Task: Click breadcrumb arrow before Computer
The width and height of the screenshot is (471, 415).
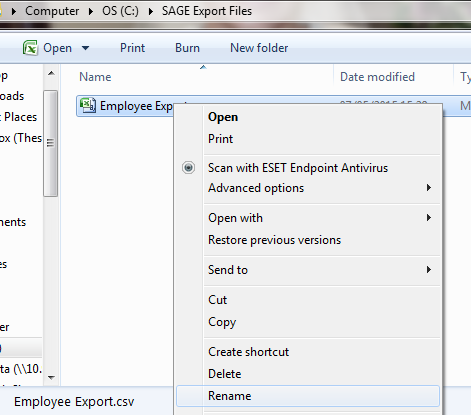Action: (14, 11)
